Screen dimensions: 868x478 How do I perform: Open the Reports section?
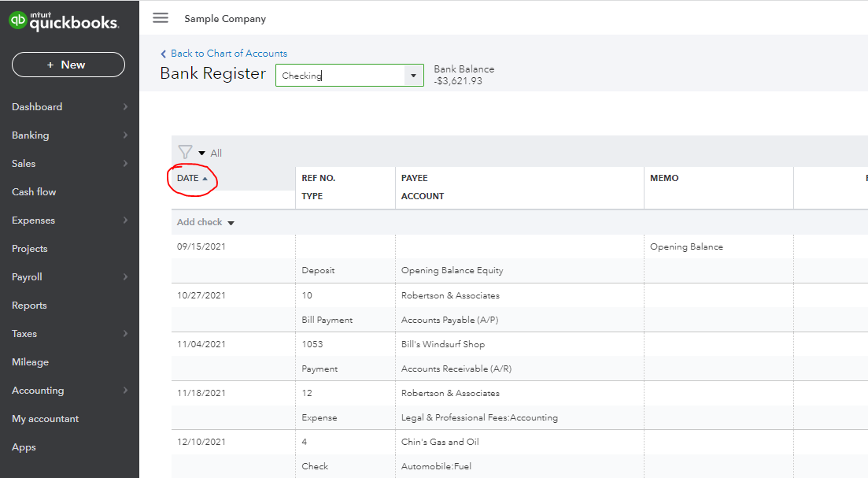pyautogui.click(x=29, y=306)
